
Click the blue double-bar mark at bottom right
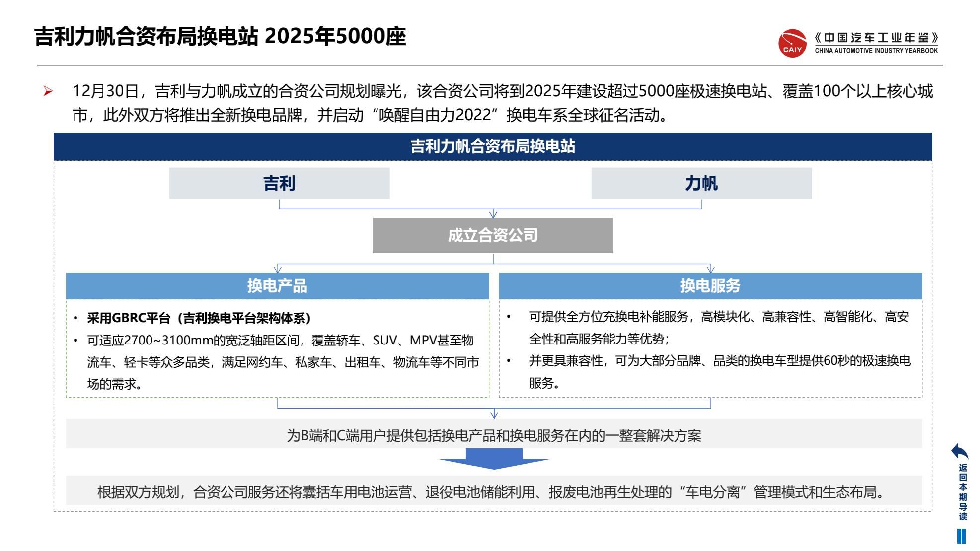[x=961, y=536]
